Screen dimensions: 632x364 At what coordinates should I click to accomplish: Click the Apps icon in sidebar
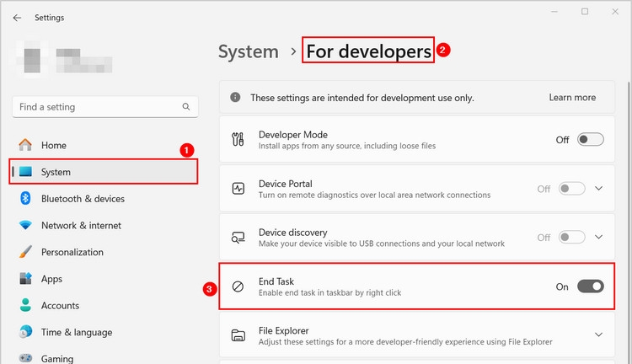click(x=25, y=279)
